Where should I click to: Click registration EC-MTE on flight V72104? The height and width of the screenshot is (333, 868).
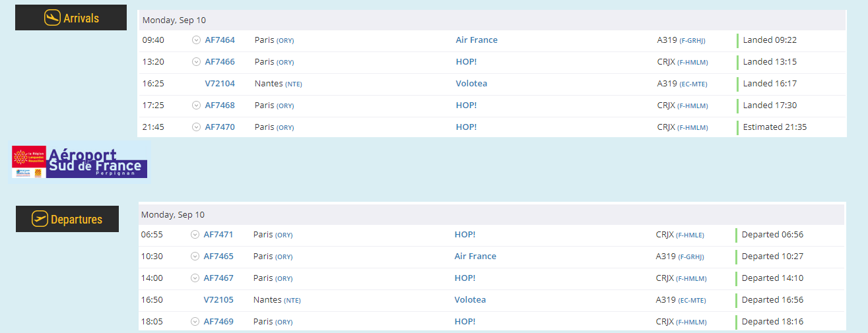coord(693,84)
